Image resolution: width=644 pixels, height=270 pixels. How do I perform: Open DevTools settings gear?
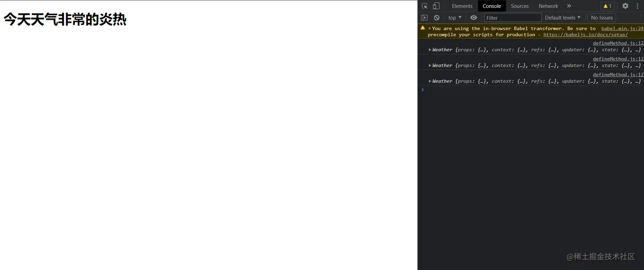[x=625, y=6]
